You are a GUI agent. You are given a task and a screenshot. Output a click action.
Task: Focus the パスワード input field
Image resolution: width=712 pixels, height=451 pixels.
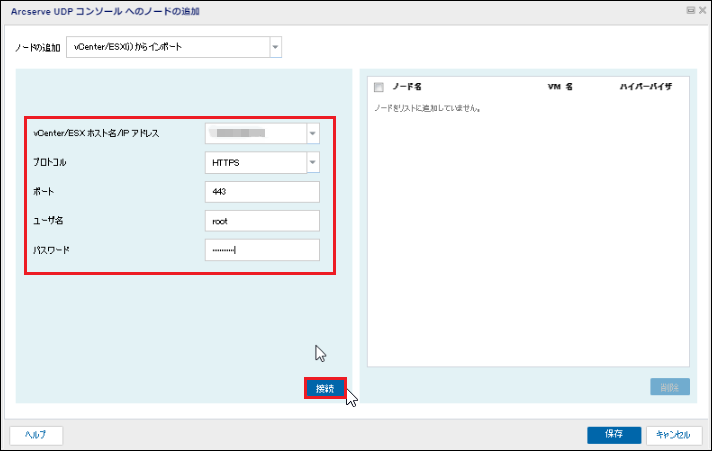point(262,250)
